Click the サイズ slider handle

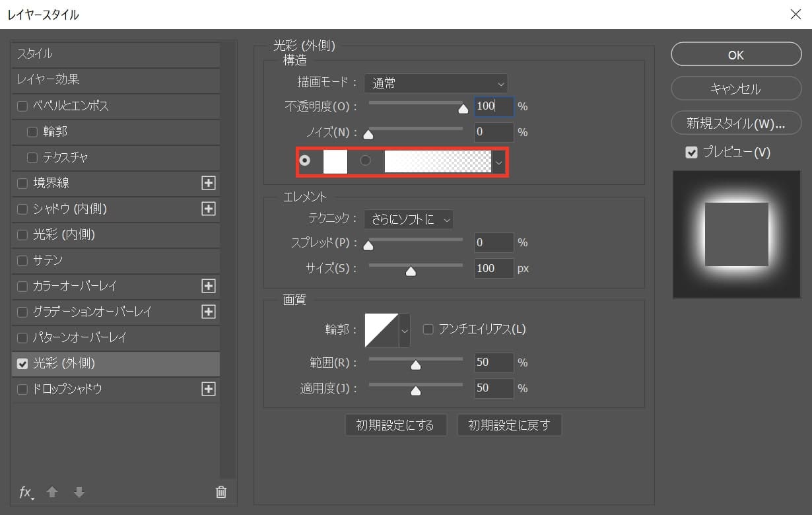coord(411,271)
